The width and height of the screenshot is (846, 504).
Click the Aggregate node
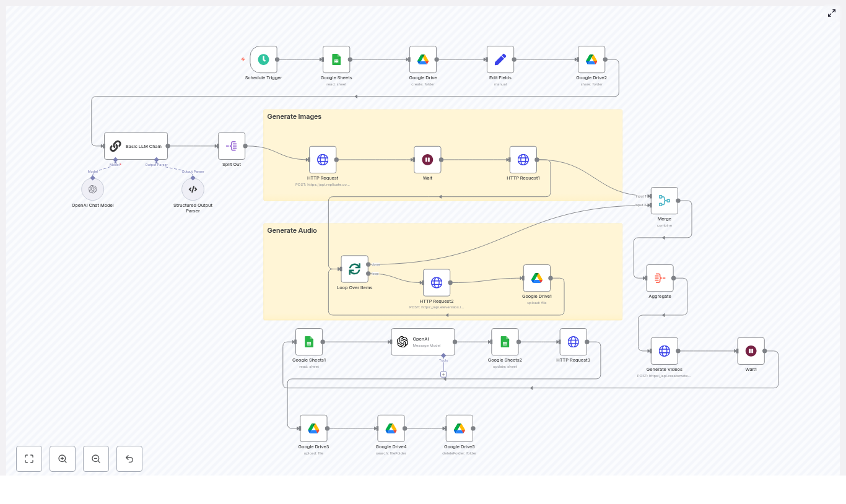tap(660, 279)
